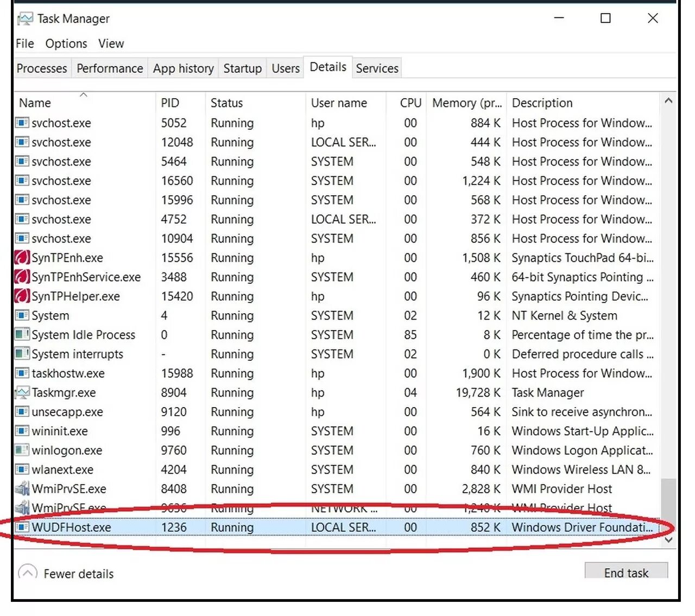Open the File menu

(x=24, y=43)
